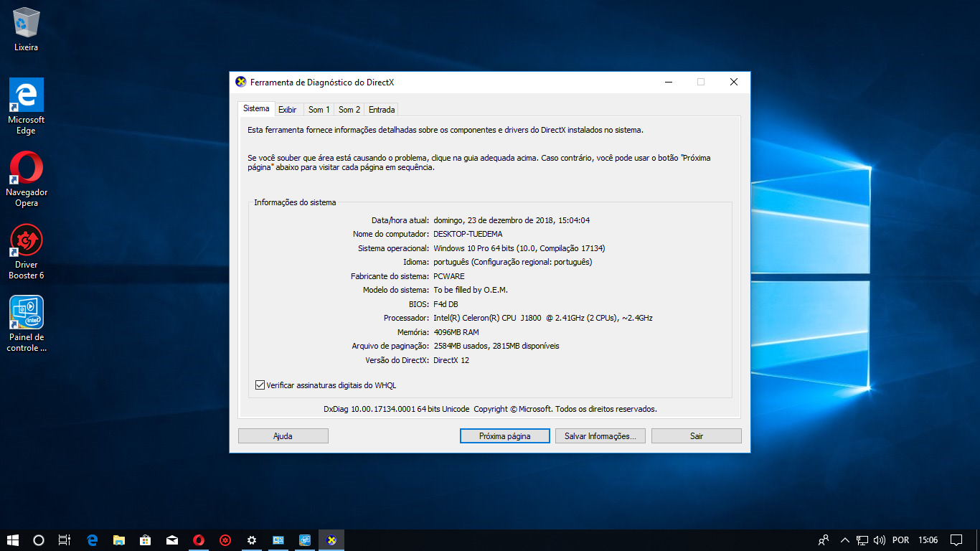Select the Sistema tab

click(x=256, y=108)
